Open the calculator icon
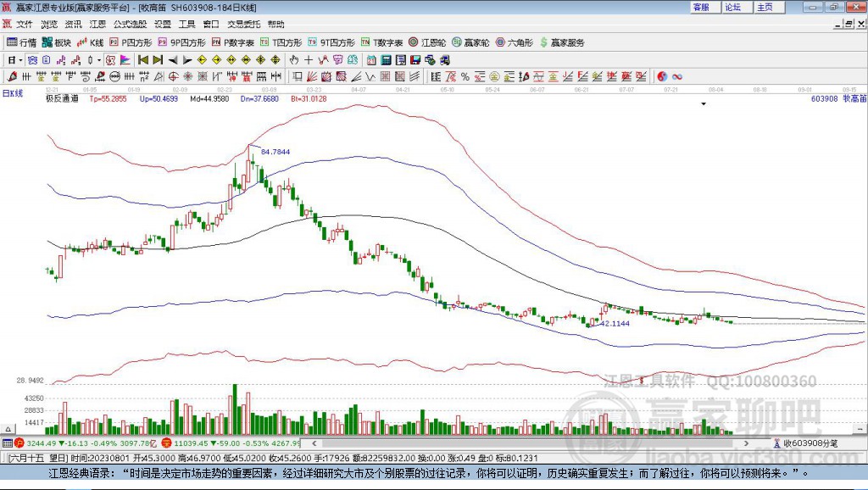The width and height of the screenshot is (868, 490). coord(386,60)
